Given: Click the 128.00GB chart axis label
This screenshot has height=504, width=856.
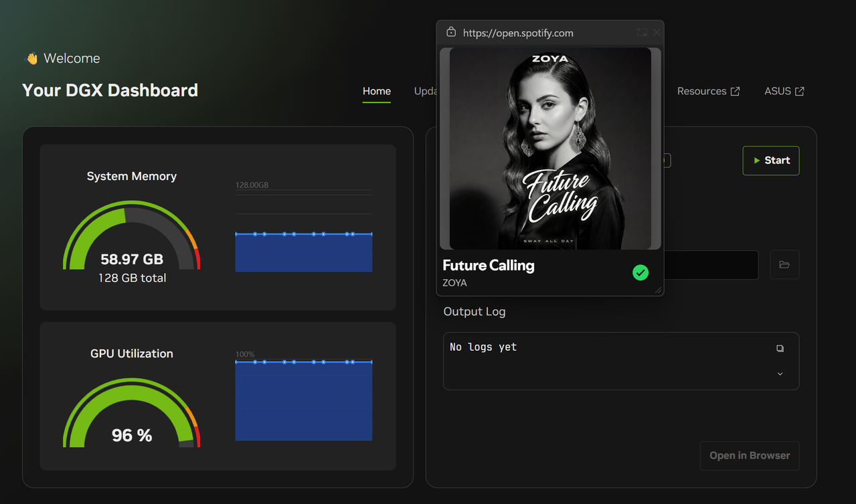Looking at the screenshot, I should coord(252,185).
